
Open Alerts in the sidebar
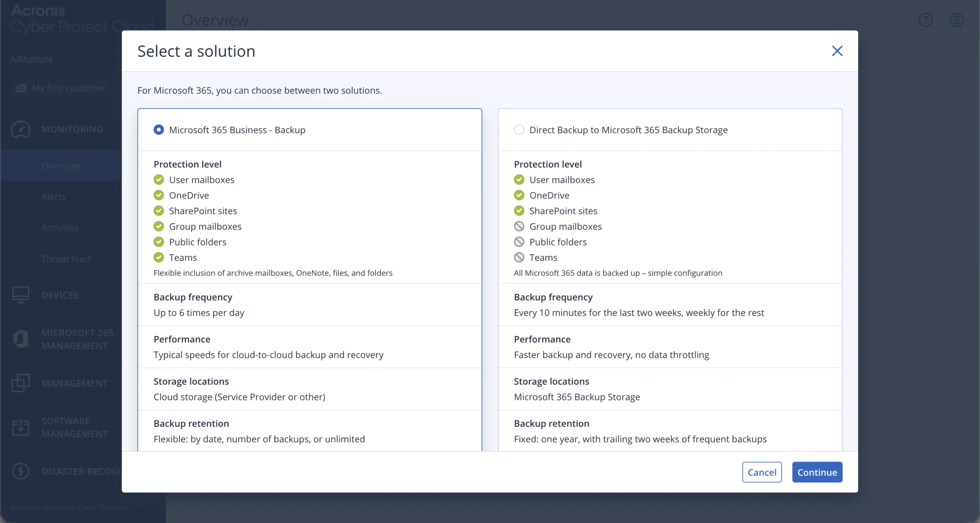point(54,197)
